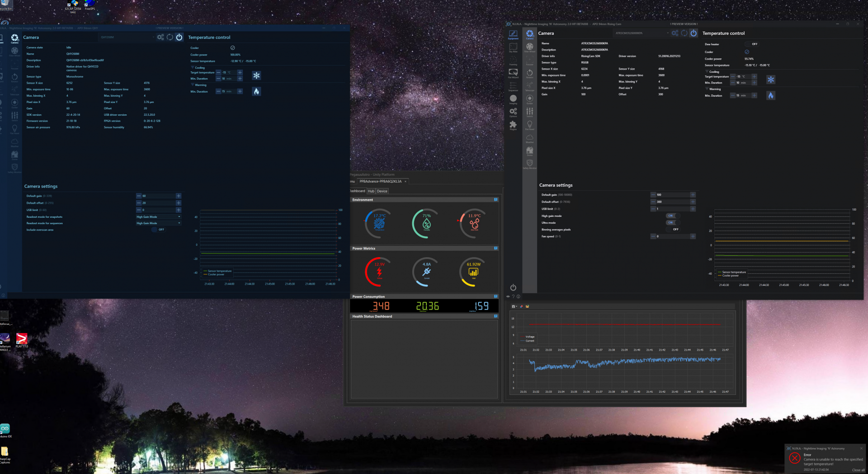Image resolution: width=868 pixels, height=474 pixels.
Task: Select Dome equipment in right N.I.N.A. window
Action: [x=529, y=151]
